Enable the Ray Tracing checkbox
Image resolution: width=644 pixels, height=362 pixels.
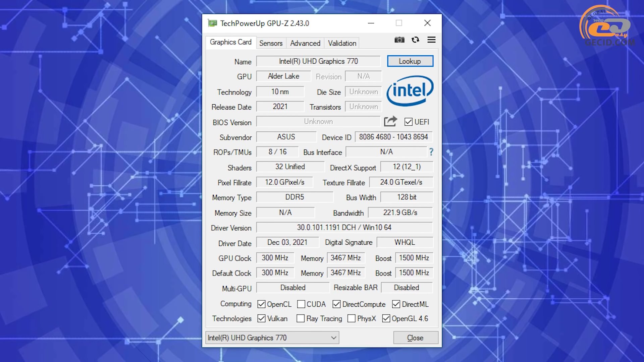(301, 318)
